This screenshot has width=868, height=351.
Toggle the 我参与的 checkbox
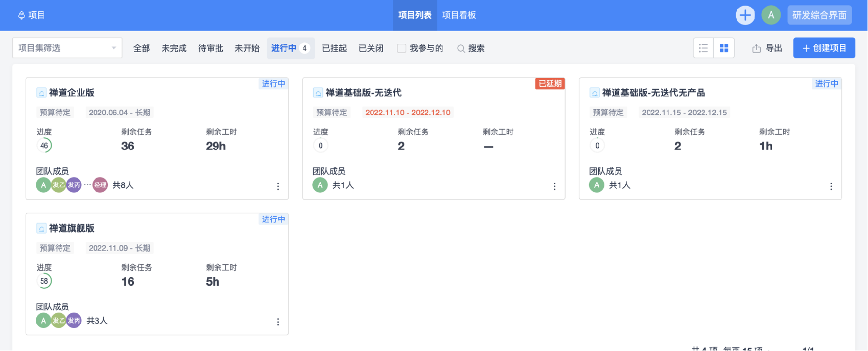402,48
